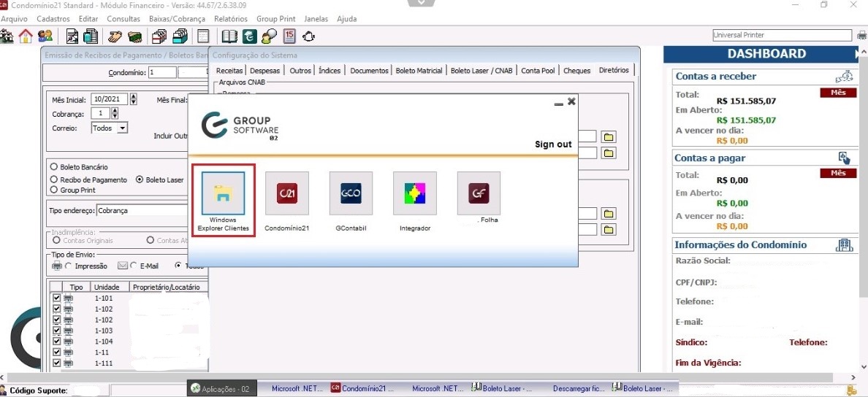Switch to the Cheques tab
This screenshot has height=397, width=868.
[576, 71]
